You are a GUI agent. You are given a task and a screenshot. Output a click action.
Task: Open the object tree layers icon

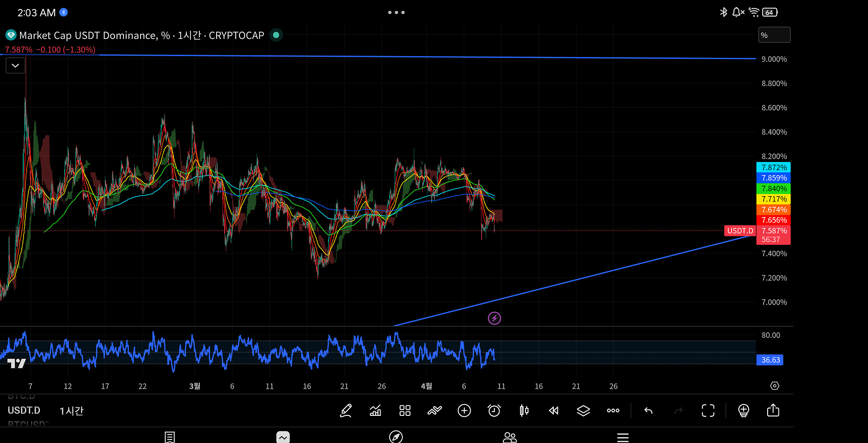[583, 410]
